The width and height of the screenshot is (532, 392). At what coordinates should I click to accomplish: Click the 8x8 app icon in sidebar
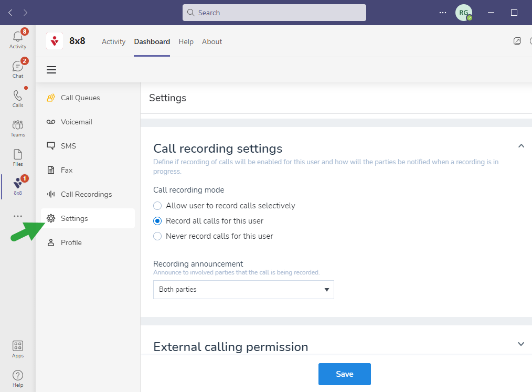pos(18,185)
